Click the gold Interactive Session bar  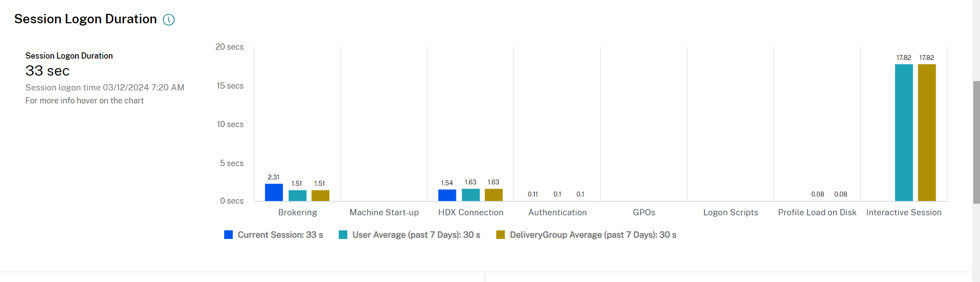click(x=927, y=132)
